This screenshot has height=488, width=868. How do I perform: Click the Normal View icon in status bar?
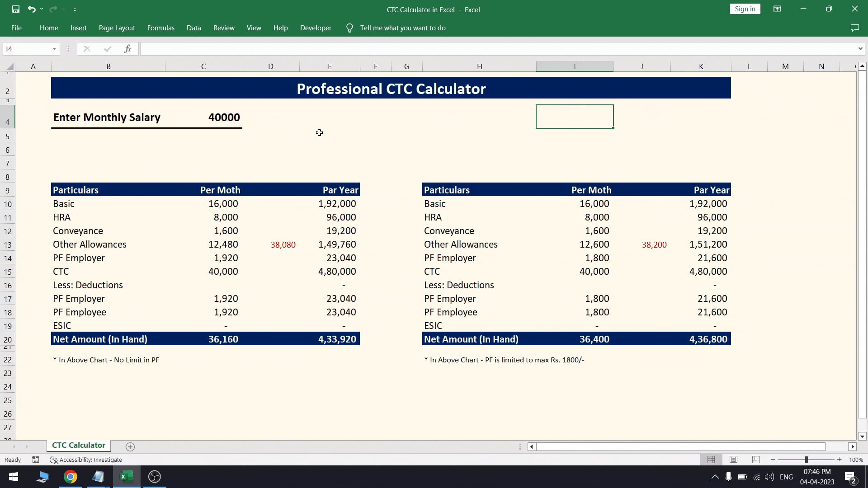(x=712, y=460)
